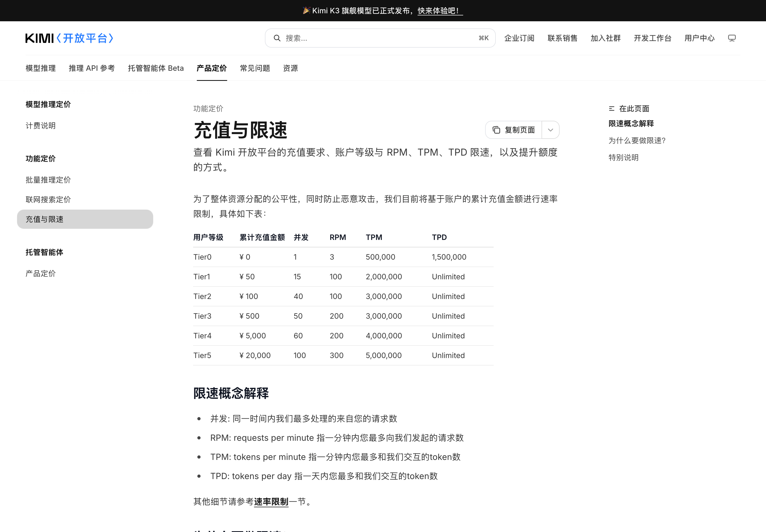This screenshot has width=766, height=532.
Task: Click the 1,500,000 TPD cell
Action: [449, 257]
